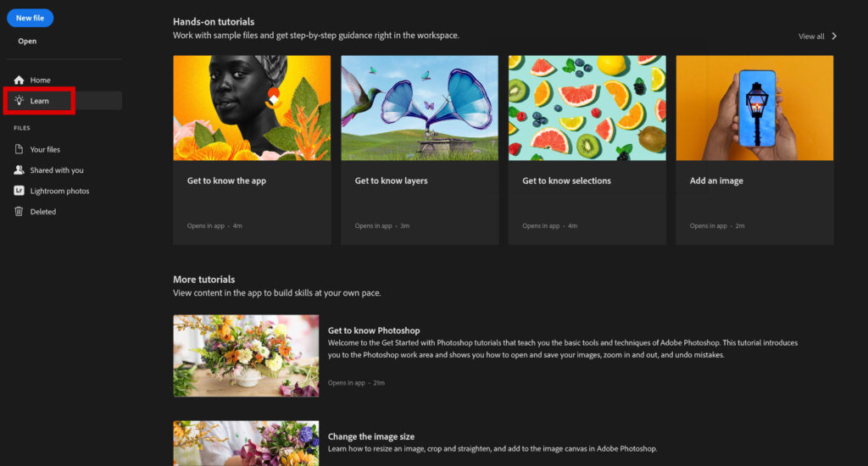Open the Get to know the app tutorial thumbnail
Viewport: 868px width, 466px height.
coord(252,108)
